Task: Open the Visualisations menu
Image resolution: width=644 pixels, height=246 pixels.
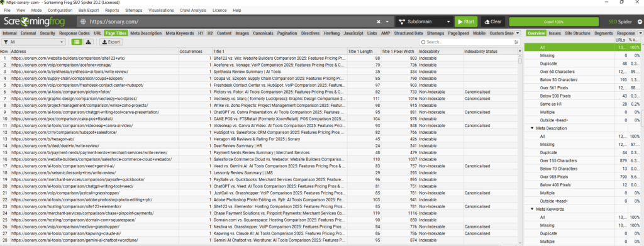Action: click(161, 10)
